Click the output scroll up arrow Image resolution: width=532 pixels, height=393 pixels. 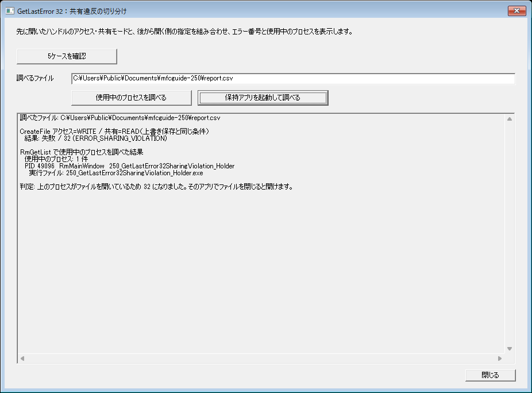pos(509,119)
